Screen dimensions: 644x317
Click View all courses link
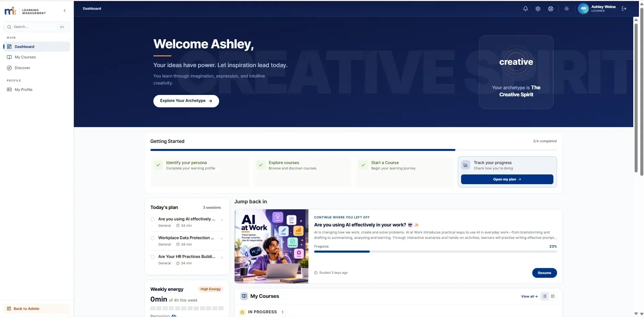(529, 297)
